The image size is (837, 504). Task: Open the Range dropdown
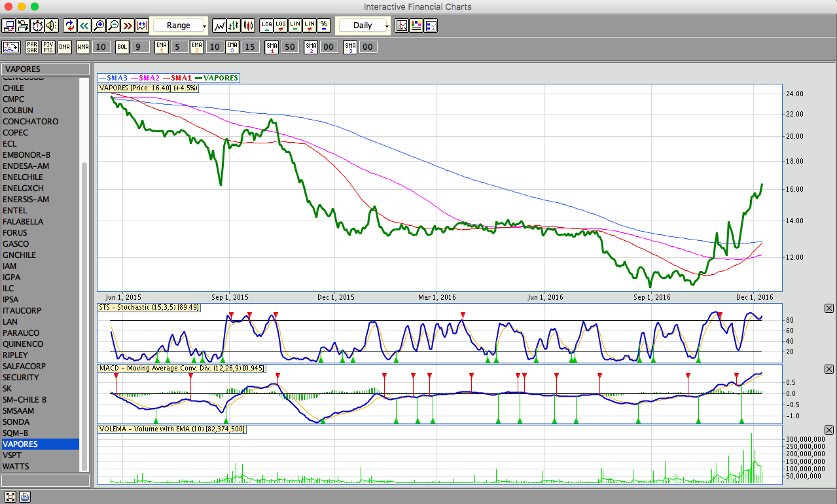(179, 26)
